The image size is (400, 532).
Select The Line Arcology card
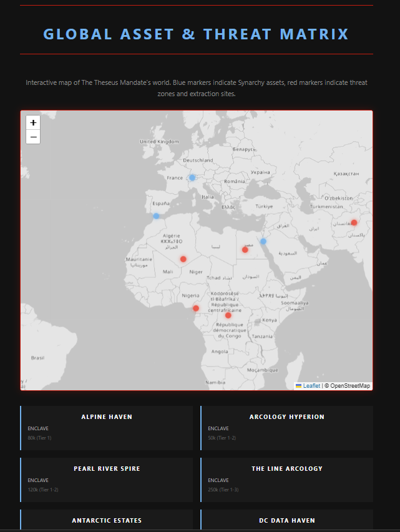287,480
